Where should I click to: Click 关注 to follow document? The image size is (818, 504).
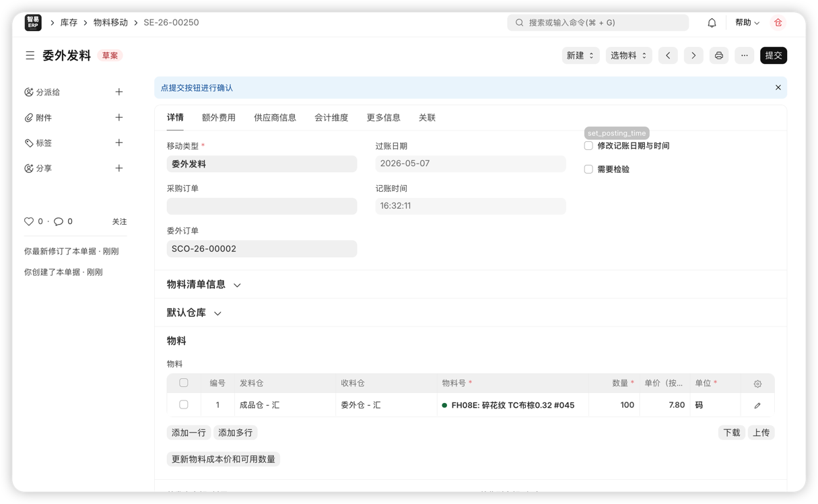pos(119,221)
